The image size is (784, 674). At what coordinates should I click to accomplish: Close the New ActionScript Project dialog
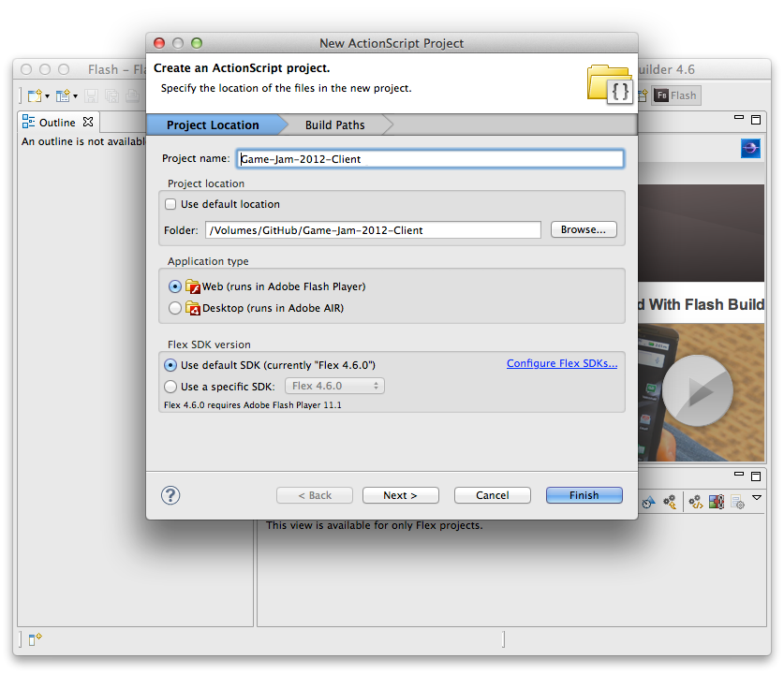(159, 43)
